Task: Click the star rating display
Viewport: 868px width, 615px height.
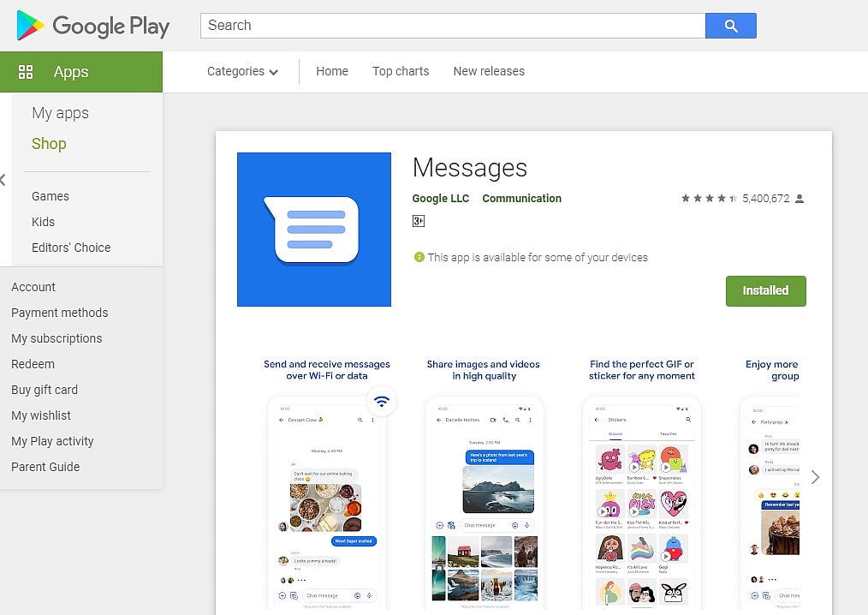Action: (709, 198)
